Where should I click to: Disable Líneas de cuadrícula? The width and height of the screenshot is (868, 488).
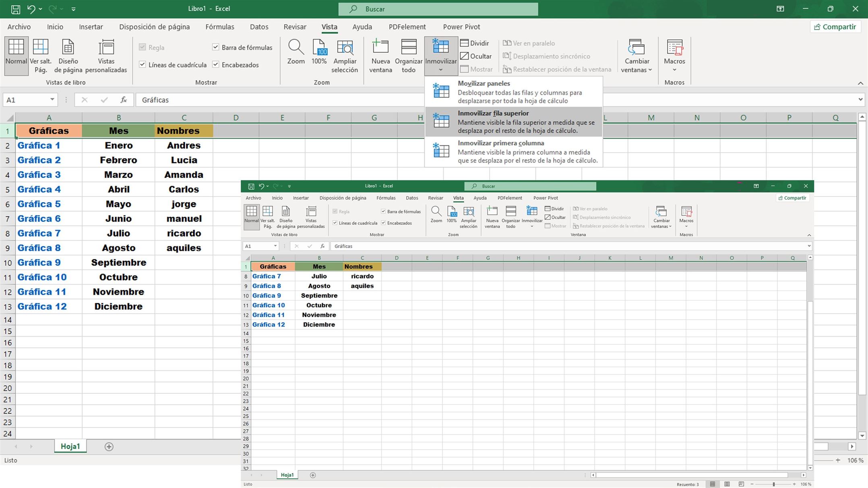(x=143, y=64)
